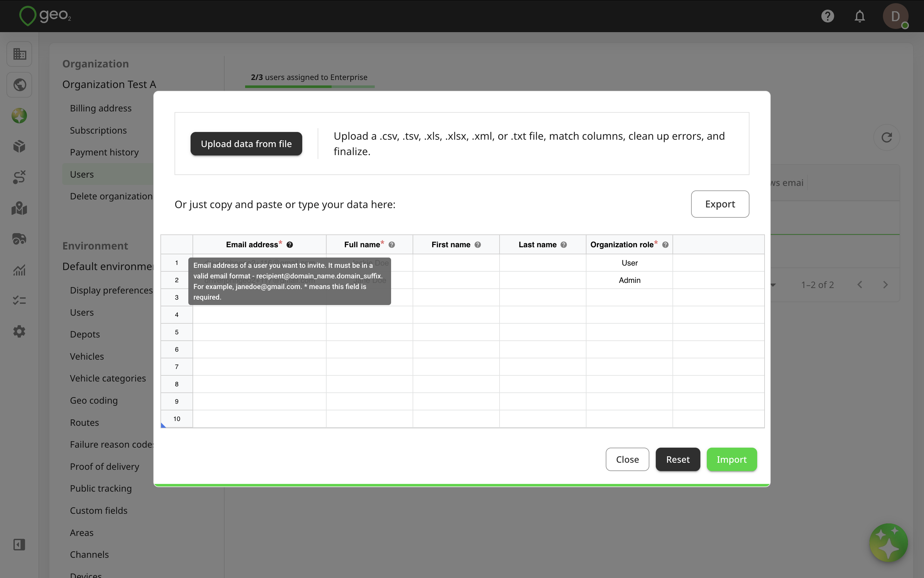Click the Reset button

tap(678, 460)
